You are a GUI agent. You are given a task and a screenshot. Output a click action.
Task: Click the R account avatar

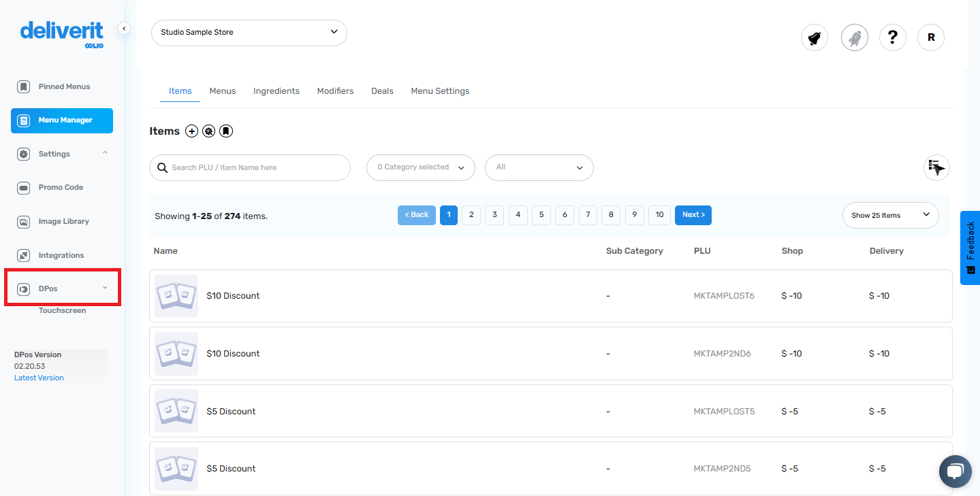point(930,37)
